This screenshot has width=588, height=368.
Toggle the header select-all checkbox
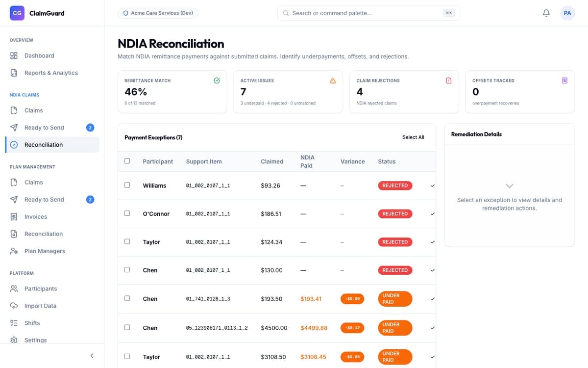(x=127, y=161)
